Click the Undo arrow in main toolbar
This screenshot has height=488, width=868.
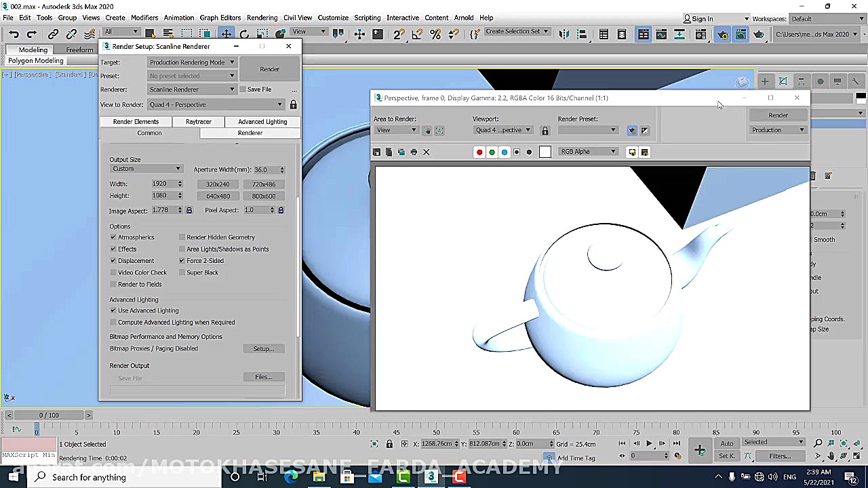(x=14, y=34)
